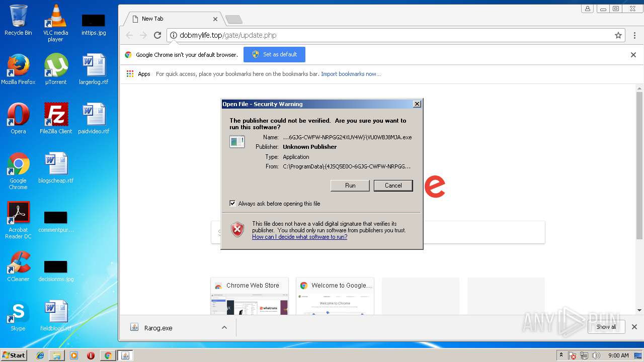Open media player taskbar icon
The height and width of the screenshot is (362, 644).
74,355
